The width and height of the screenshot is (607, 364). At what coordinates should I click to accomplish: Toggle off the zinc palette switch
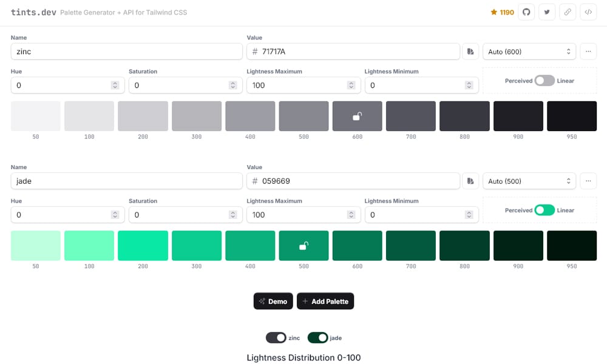pos(276,338)
